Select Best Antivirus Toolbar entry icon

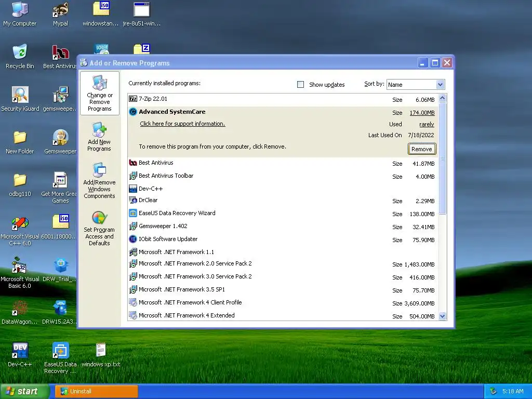133,176
